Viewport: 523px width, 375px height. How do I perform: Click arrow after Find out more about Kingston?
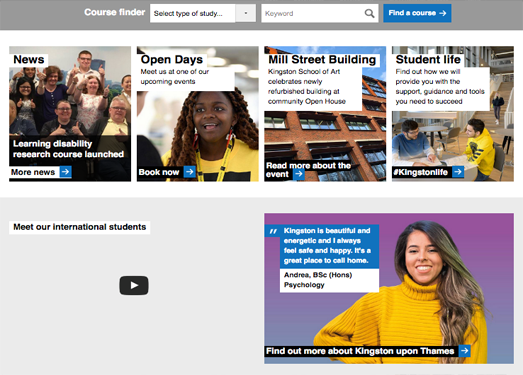click(464, 351)
